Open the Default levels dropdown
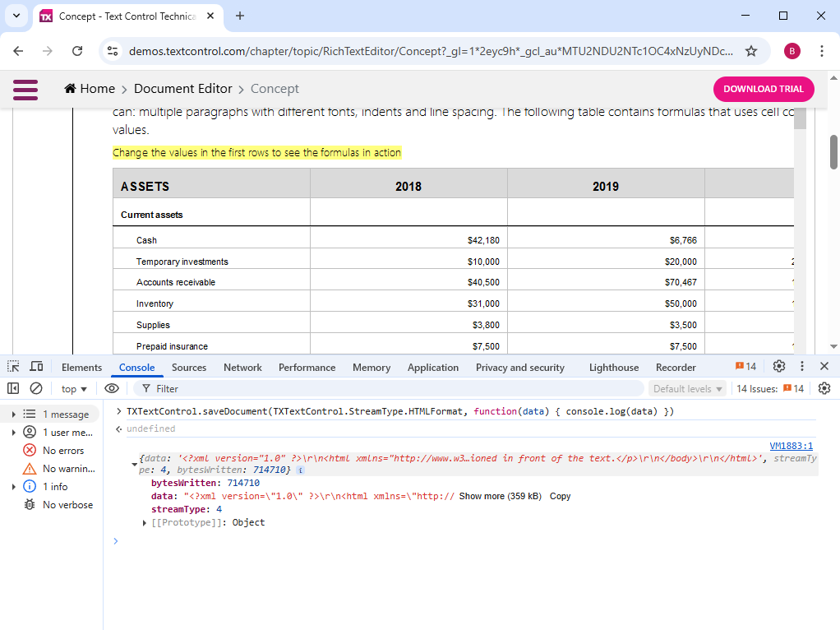This screenshot has height=630, width=840. pos(688,389)
